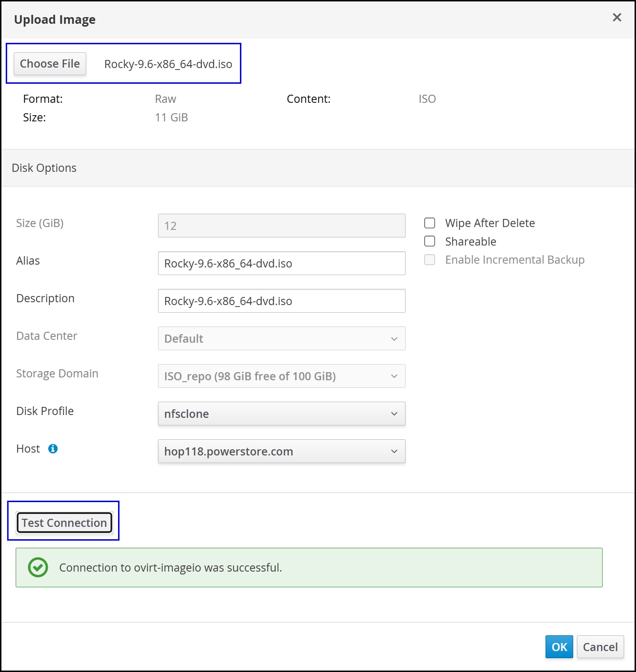Click the Test Connection button
This screenshot has width=636, height=672.
[x=64, y=523]
